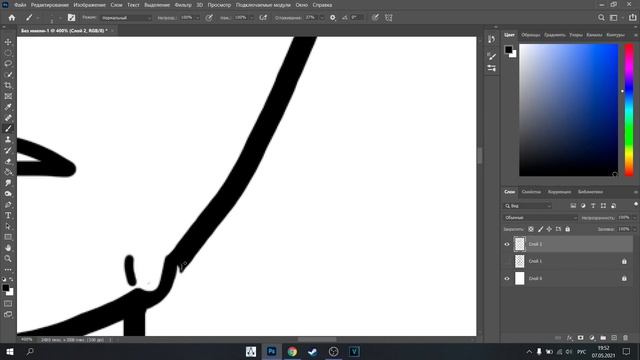640x360 pixels.
Task: Select the Слой 1 layer thumbnail
Action: [x=519, y=261]
